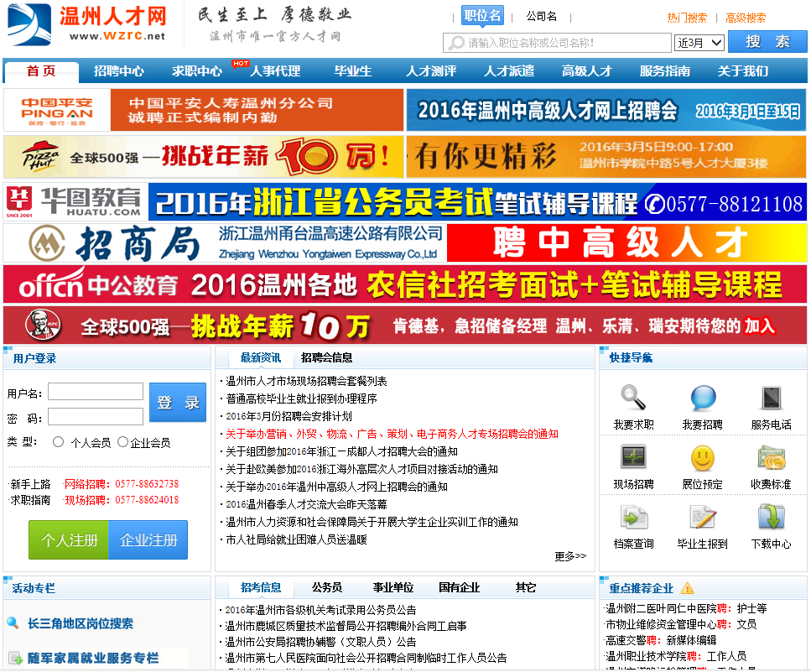Screen dimensions: 811x672
Task: Switch to the 国有企业 tab
Action: click(x=460, y=587)
